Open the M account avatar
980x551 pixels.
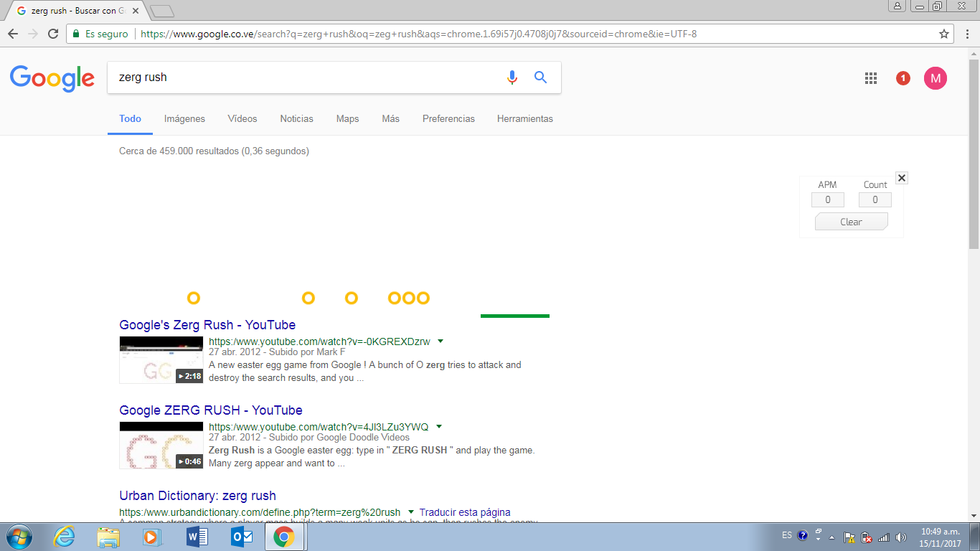[x=936, y=78]
